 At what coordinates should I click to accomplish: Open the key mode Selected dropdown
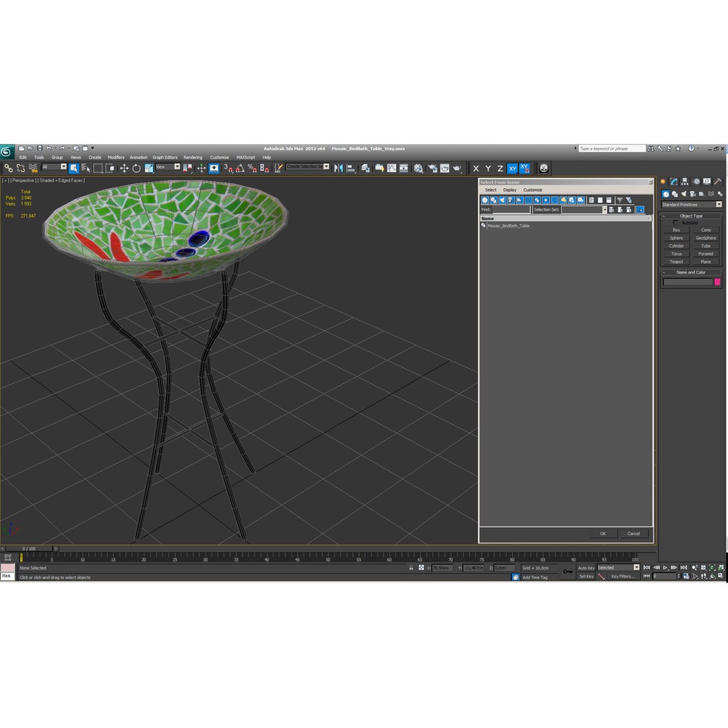(618, 568)
